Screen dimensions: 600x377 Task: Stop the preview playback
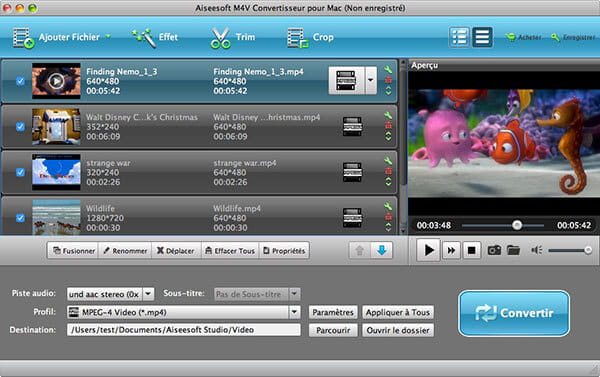(x=471, y=250)
